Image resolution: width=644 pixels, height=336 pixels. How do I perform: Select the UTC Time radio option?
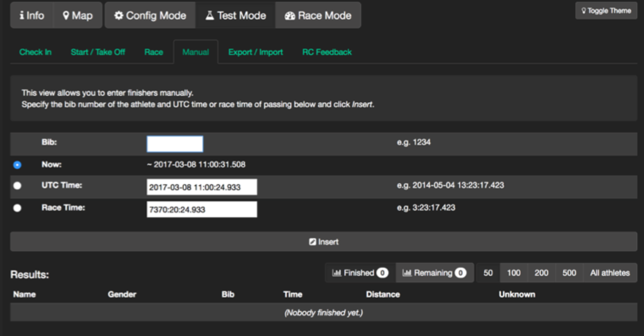coord(17,186)
